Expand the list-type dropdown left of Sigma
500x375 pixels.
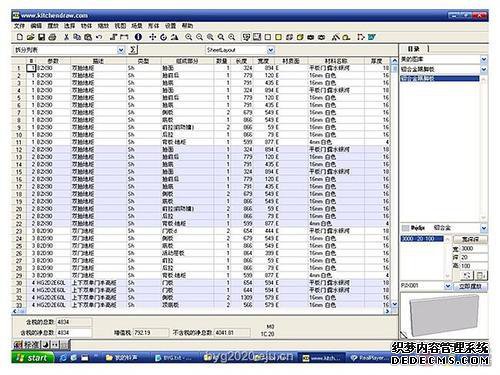click(121, 50)
